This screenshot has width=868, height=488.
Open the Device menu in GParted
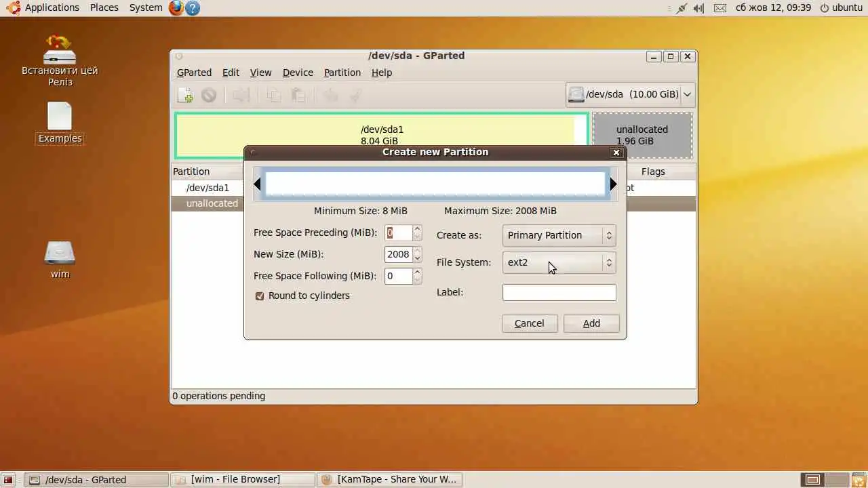(x=298, y=73)
